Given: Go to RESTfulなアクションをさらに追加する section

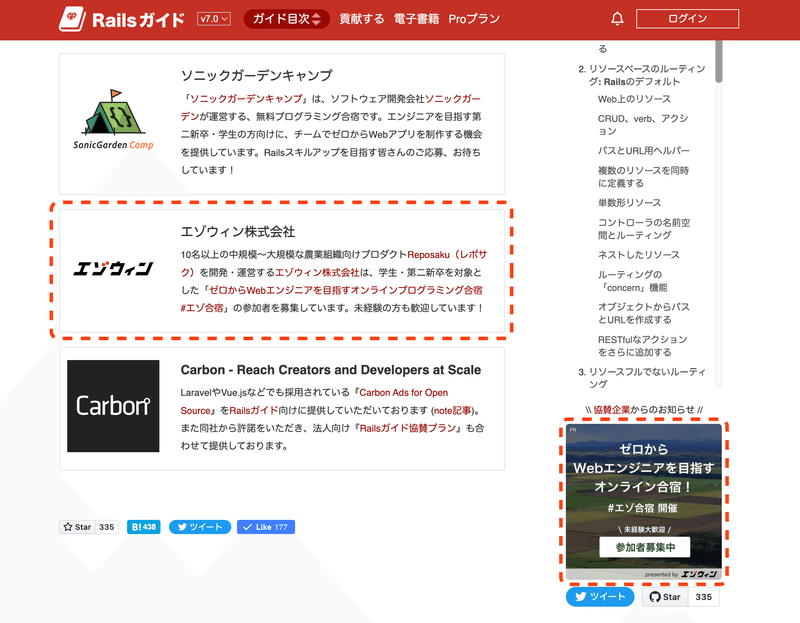Looking at the screenshot, I should coord(643,345).
